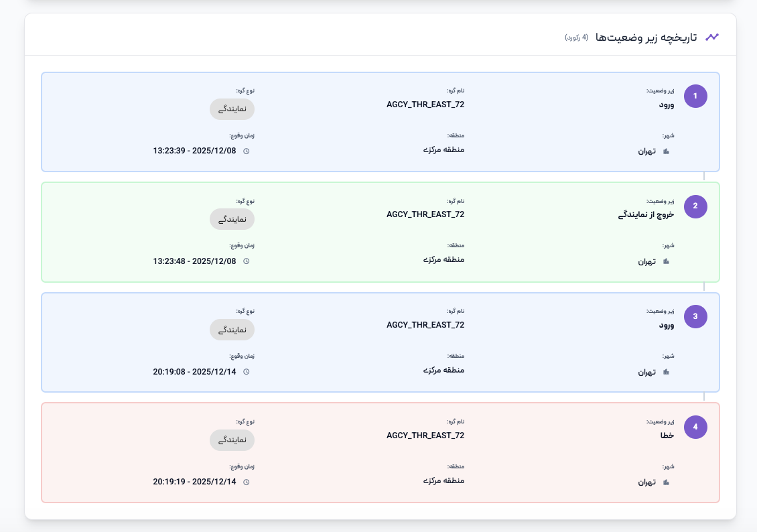
Task: Click the خطا sub-status label in record 4
Action: [x=667, y=435]
